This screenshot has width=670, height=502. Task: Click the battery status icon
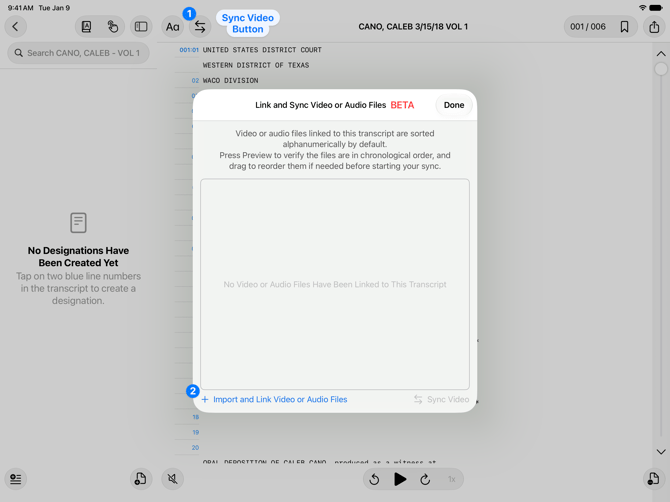(656, 8)
